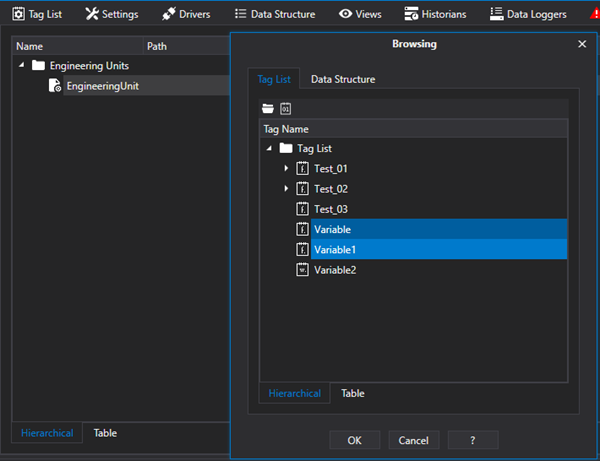Click the Variable2 tag icon
The image size is (600, 461).
(302, 270)
